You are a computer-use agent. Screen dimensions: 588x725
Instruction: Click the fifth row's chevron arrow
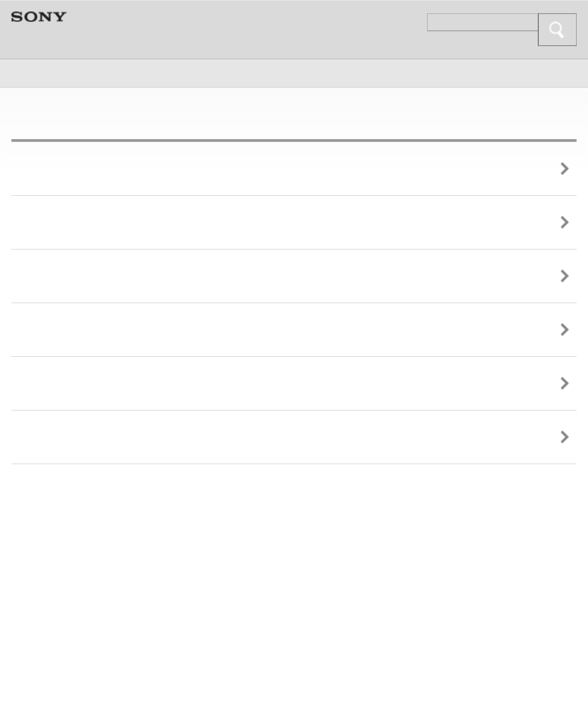(564, 384)
